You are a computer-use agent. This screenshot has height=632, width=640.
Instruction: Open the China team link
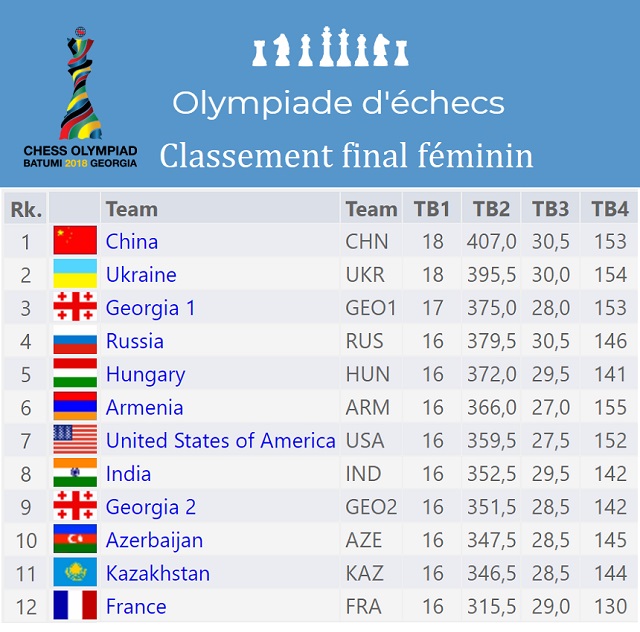coord(132,241)
